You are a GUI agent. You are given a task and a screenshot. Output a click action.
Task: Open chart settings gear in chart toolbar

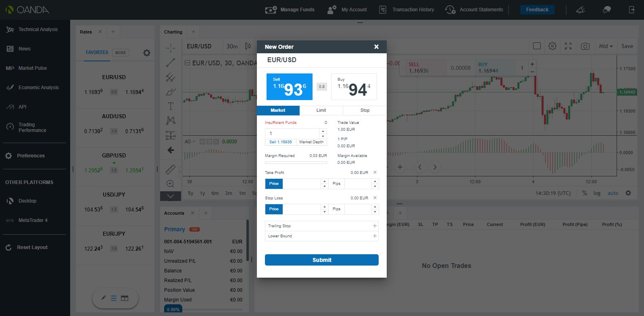(552, 46)
